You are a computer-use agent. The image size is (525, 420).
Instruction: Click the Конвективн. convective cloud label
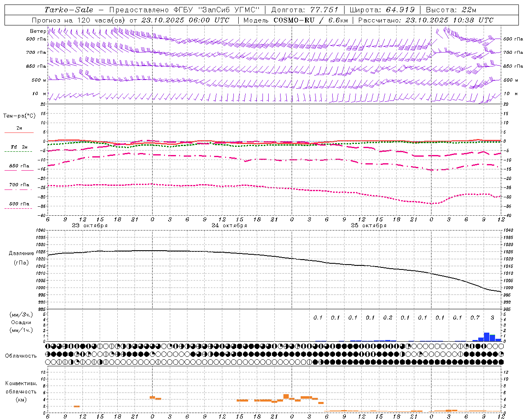tap(21, 383)
